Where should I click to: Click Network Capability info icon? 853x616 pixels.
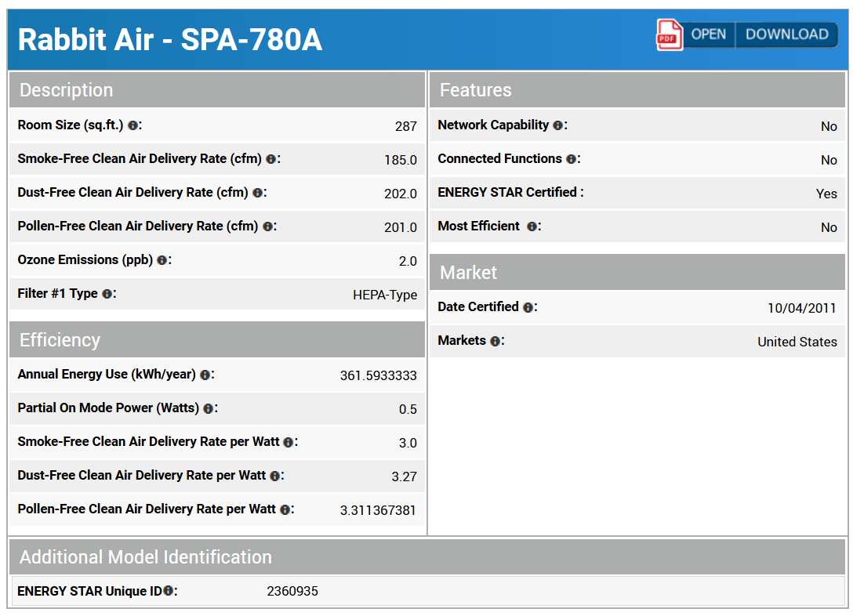pos(558,125)
